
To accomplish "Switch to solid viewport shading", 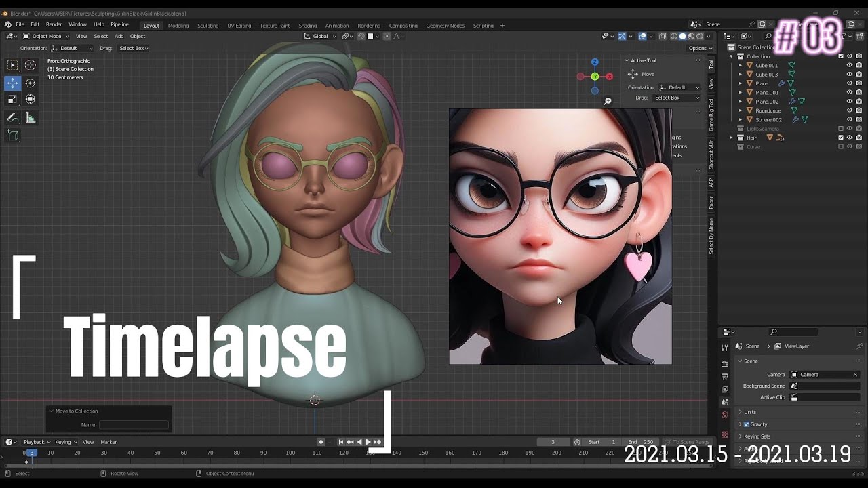I will click(683, 36).
